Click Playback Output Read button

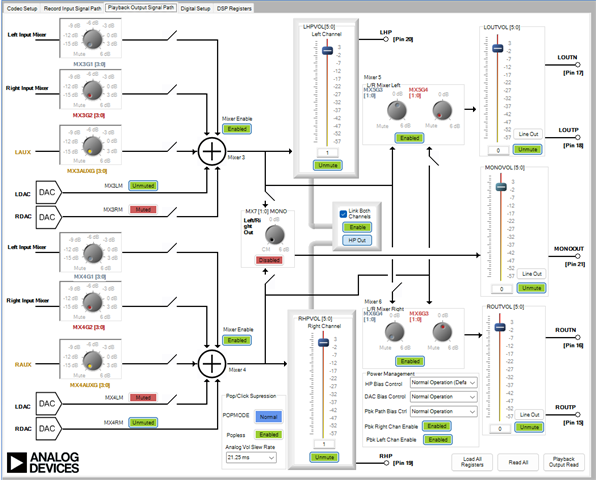(563, 462)
